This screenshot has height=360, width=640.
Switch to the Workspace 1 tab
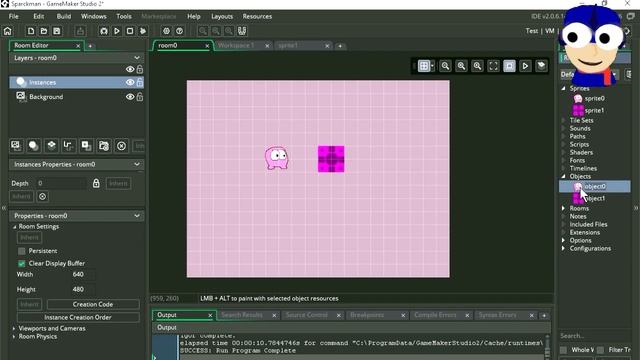236,46
